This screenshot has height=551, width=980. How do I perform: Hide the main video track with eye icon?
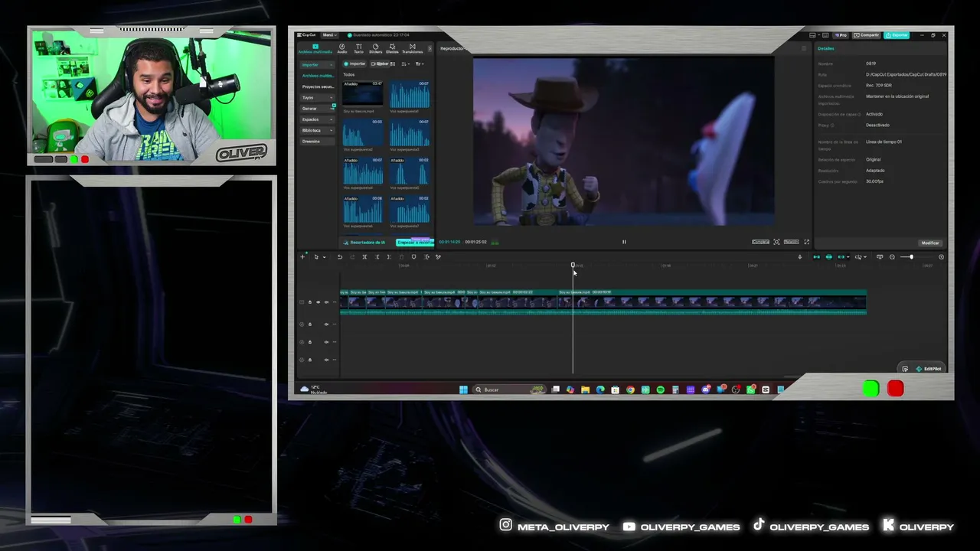(318, 302)
